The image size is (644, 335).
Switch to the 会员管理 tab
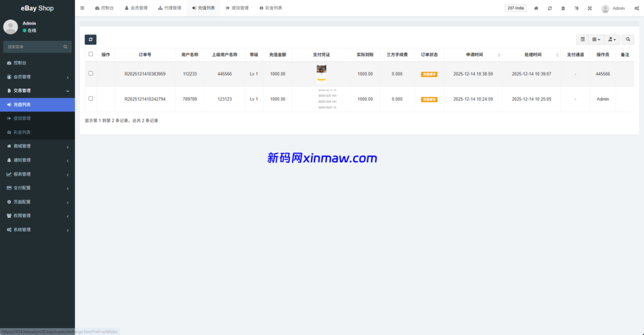[136, 8]
